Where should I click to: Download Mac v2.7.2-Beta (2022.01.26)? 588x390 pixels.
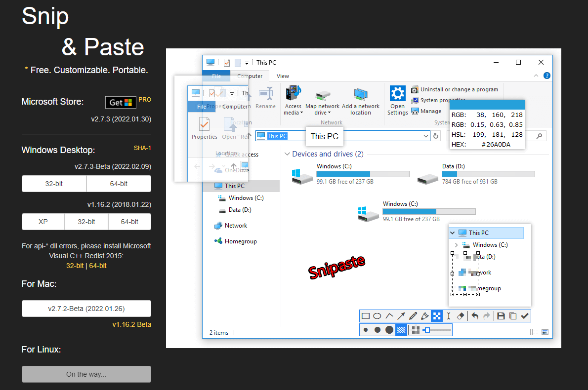86,309
